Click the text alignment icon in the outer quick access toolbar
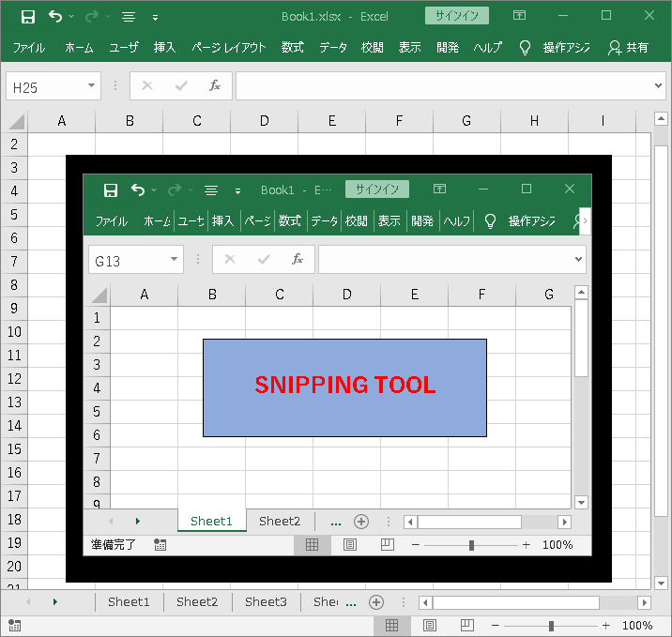 pyautogui.click(x=129, y=17)
